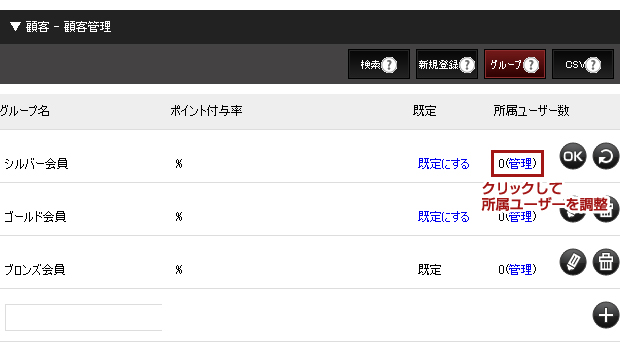620x360 pixels.
Task: Set シルバー会員 as default via 既定にする
Action: (x=443, y=164)
